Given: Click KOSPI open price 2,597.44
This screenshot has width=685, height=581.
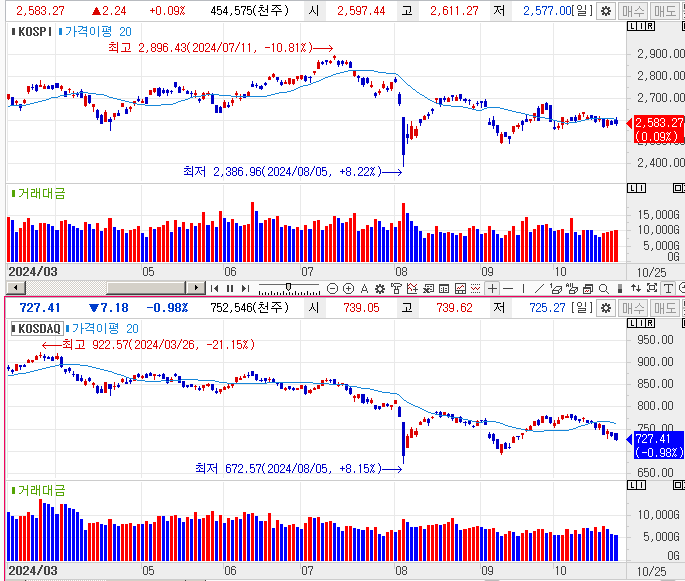Looking at the screenshot, I should [x=361, y=10].
